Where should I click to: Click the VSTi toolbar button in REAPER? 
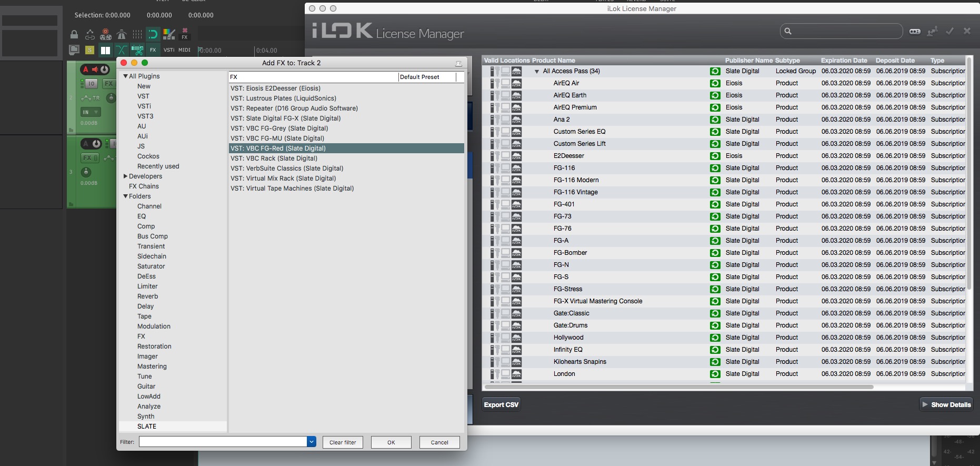169,50
